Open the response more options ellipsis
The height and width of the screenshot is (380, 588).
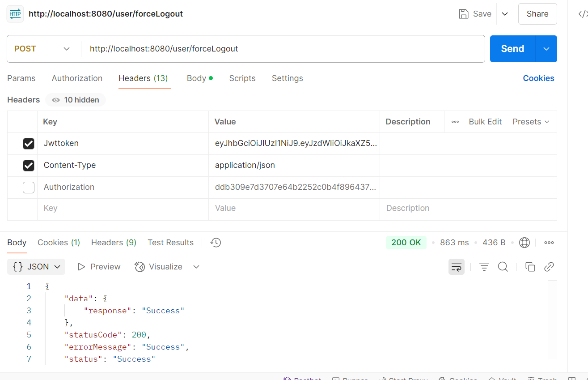tap(549, 243)
